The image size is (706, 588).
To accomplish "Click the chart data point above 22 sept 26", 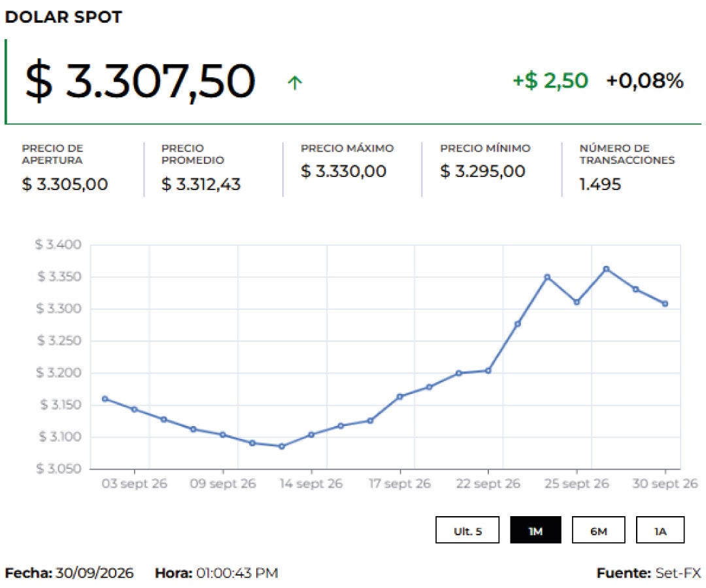I will point(488,370).
